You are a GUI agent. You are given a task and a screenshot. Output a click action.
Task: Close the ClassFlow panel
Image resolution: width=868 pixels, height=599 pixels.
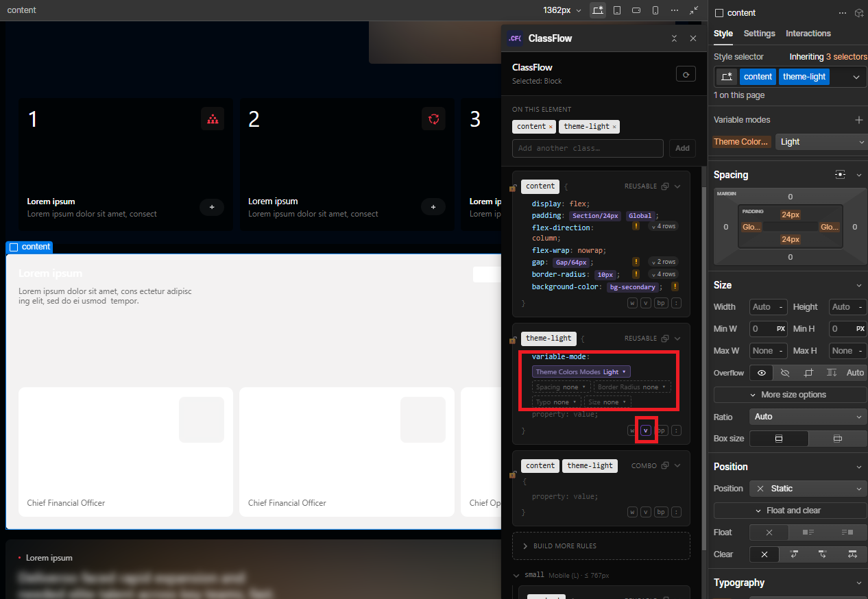pyautogui.click(x=693, y=38)
